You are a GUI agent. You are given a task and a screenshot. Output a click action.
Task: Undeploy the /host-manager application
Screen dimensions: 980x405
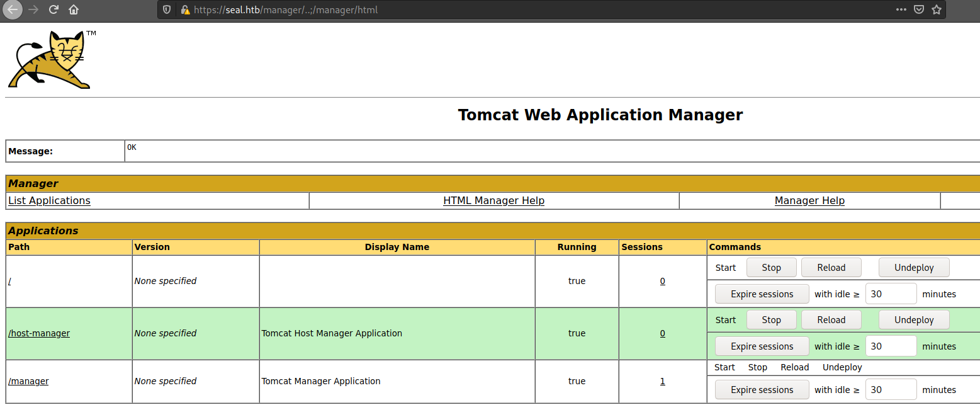point(914,320)
